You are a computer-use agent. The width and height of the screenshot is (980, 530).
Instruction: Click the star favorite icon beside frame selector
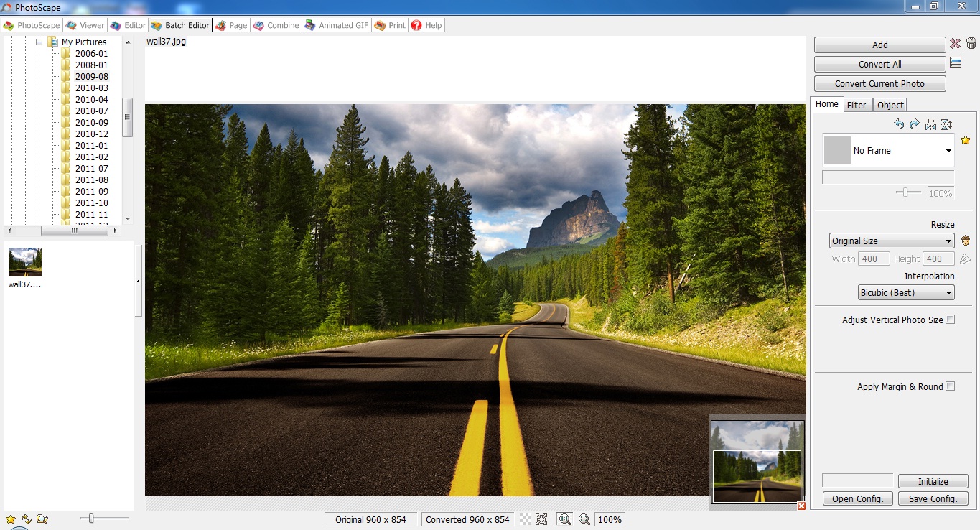coord(966,140)
